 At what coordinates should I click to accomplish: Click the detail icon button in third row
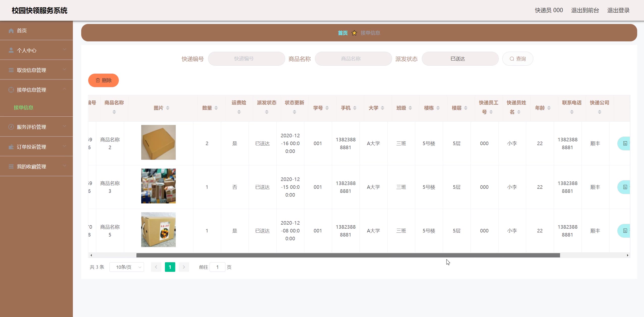[x=625, y=231]
